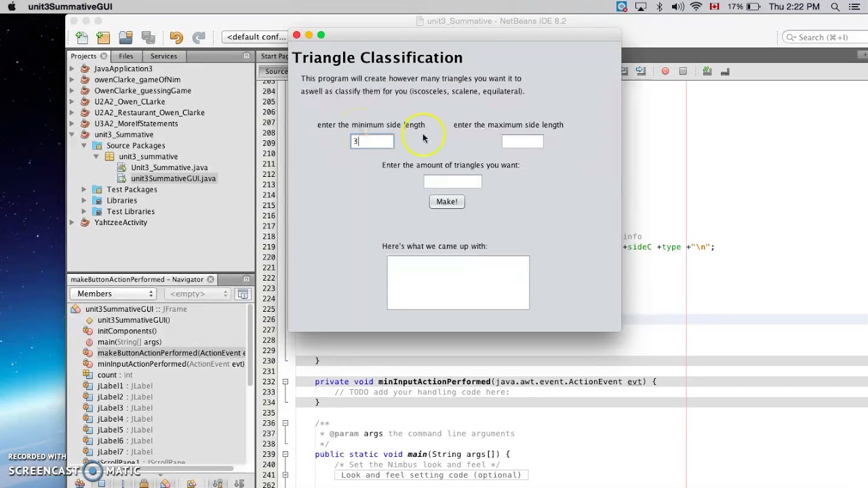Click the lock filter icon in Navigator bottom bar
The image size is (868, 488).
pos(144,483)
